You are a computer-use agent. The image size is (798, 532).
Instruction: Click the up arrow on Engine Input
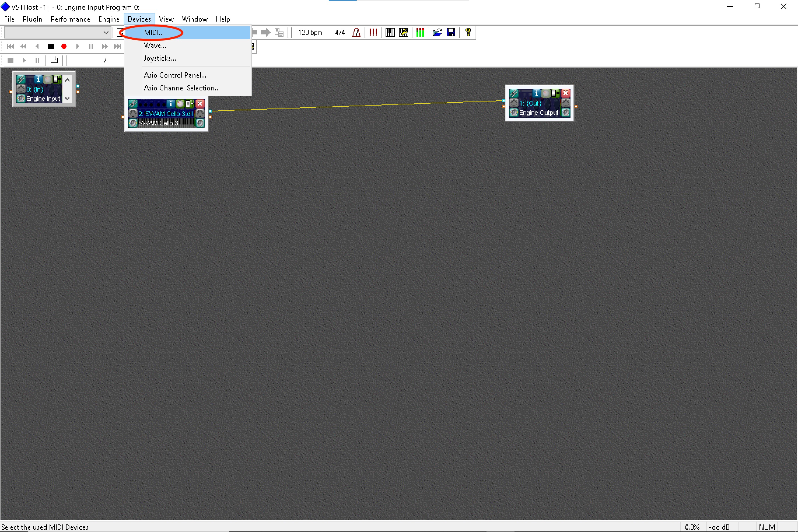67,80
